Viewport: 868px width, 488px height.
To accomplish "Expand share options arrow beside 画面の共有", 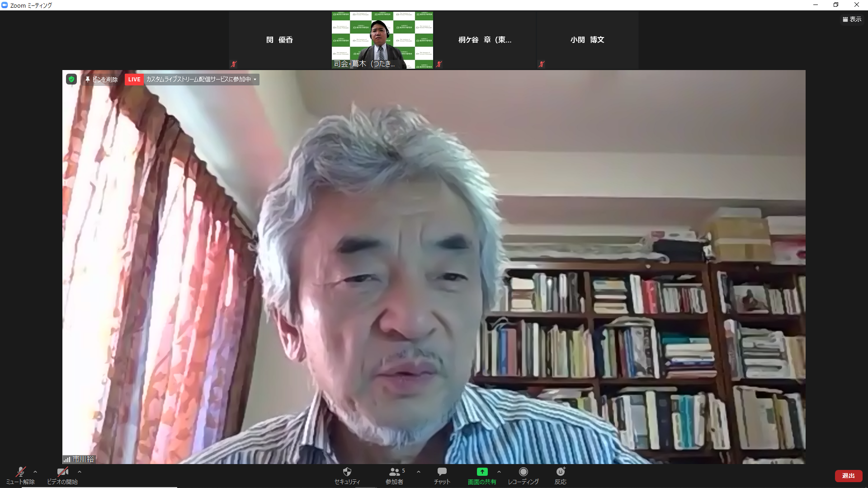I will tap(499, 472).
